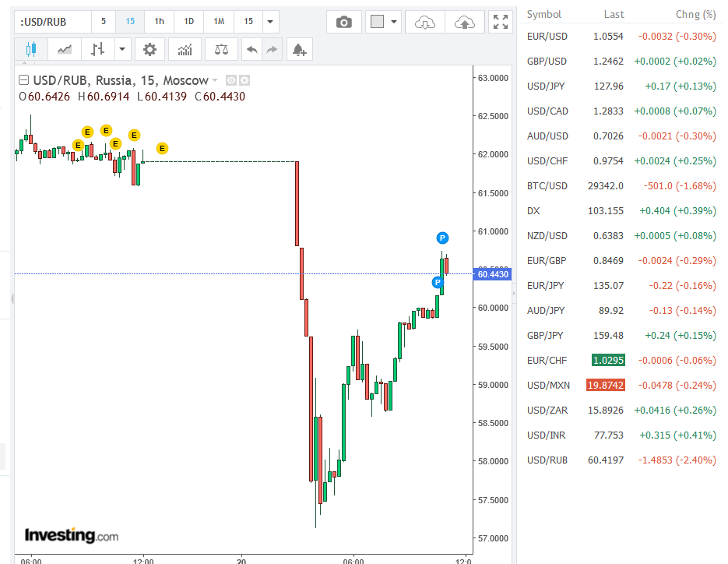Collapse the USD/RUB legend box
The height and width of the screenshot is (564, 728).
(23, 80)
